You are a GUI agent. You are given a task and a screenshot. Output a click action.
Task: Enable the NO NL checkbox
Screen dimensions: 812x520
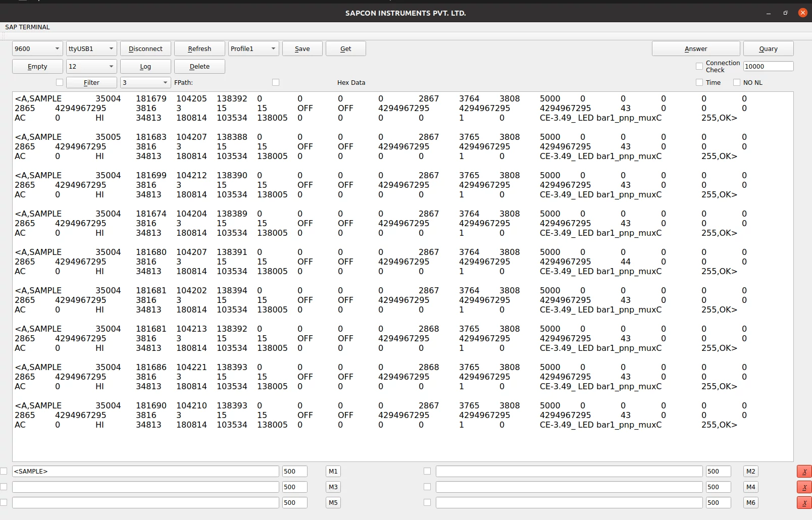(737, 82)
